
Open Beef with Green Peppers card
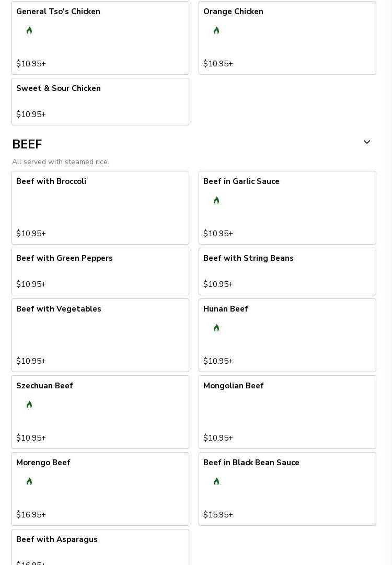100,271
